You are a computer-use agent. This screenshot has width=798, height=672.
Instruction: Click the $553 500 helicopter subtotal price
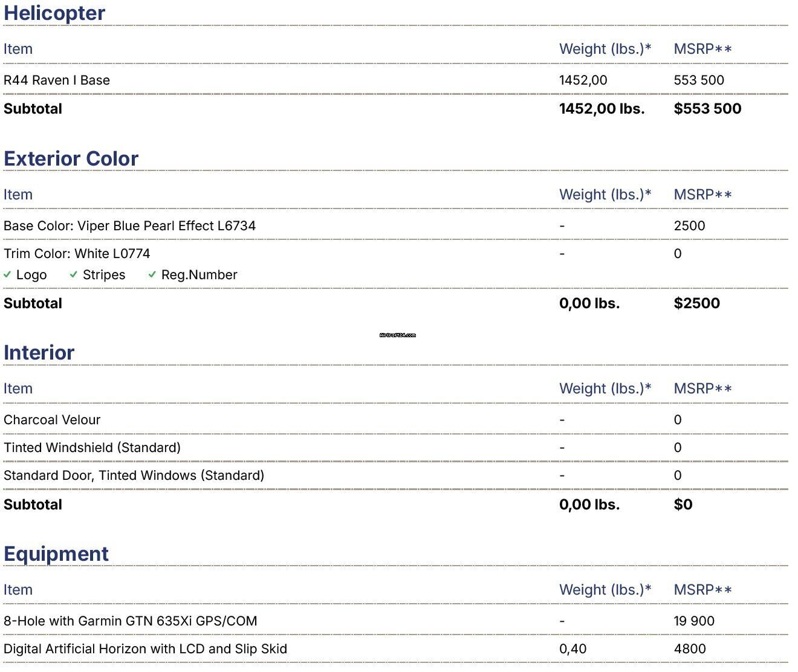pyautogui.click(x=707, y=109)
